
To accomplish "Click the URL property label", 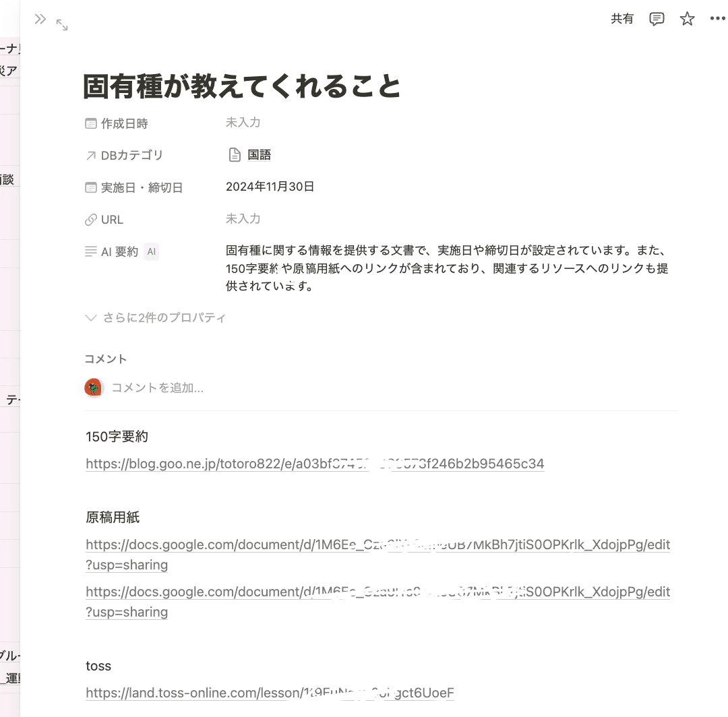I will tap(112, 220).
